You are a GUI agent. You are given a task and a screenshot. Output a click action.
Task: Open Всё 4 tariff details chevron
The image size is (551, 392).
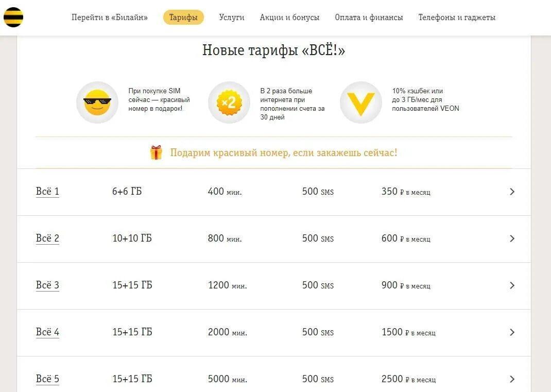(x=511, y=332)
